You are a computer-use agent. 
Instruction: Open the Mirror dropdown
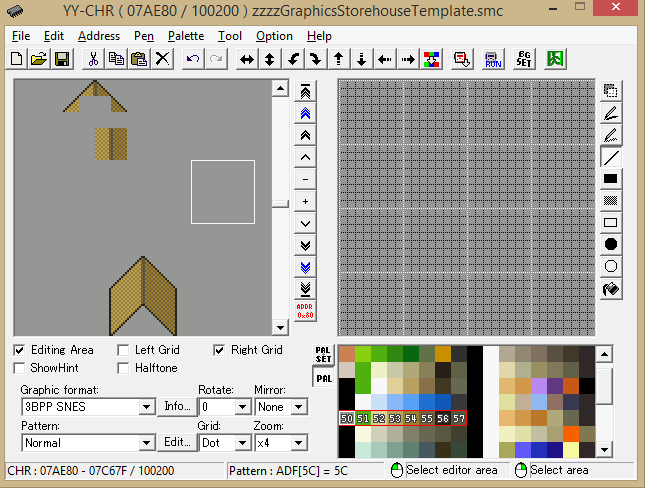pos(299,407)
